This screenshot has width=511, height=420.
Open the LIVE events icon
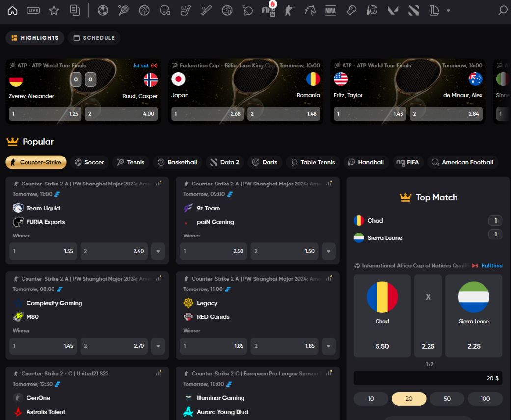pyautogui.click(x=33, y=10)
